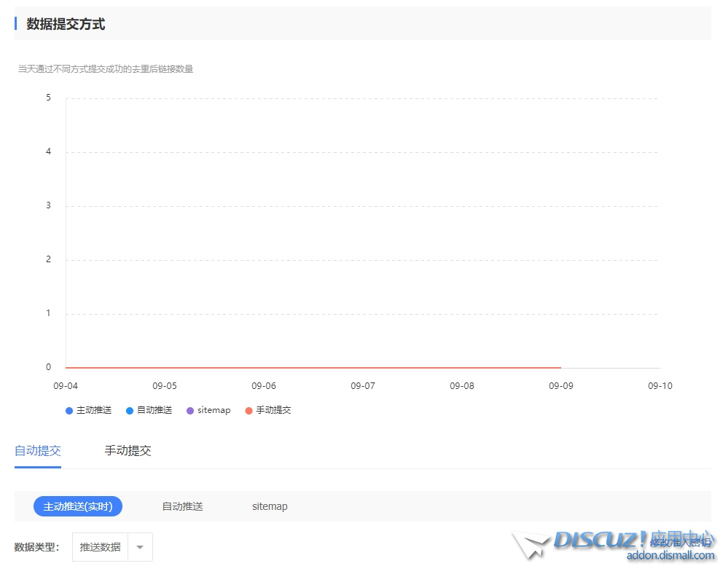728x574 pixels.
Task: Click the addon.dismall.com watermark text
Action: (670, 556)
